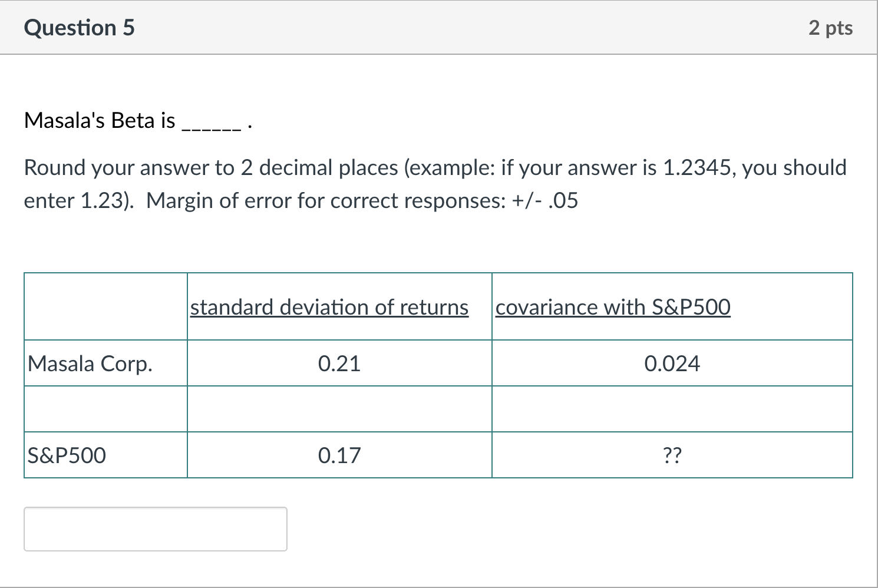Click the blank cell below 0.21
Screen dimensions: 878x588
[x=339, y=409]
